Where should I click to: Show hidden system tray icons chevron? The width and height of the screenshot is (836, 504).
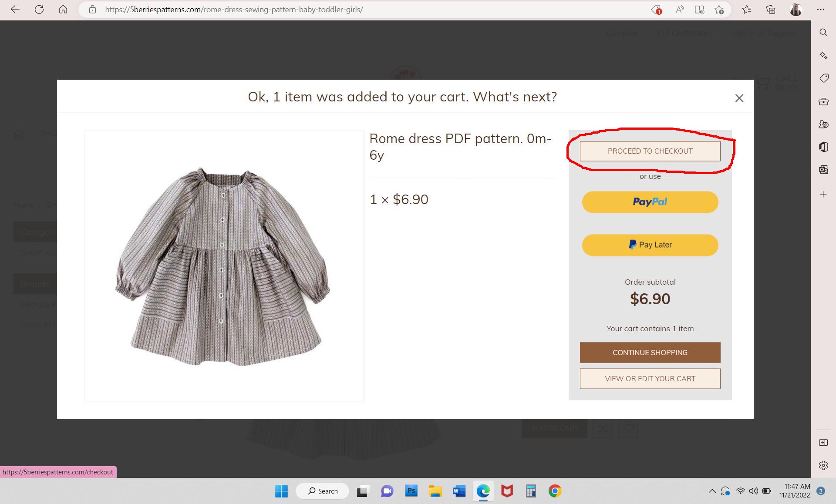point(712,491)
